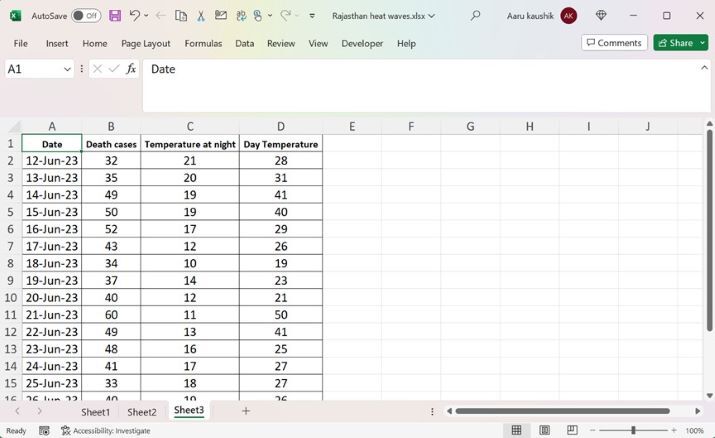This screenshot has height=438, width=715.
Task: Click the diamond premium icon
Action: [x=601, y=16]
